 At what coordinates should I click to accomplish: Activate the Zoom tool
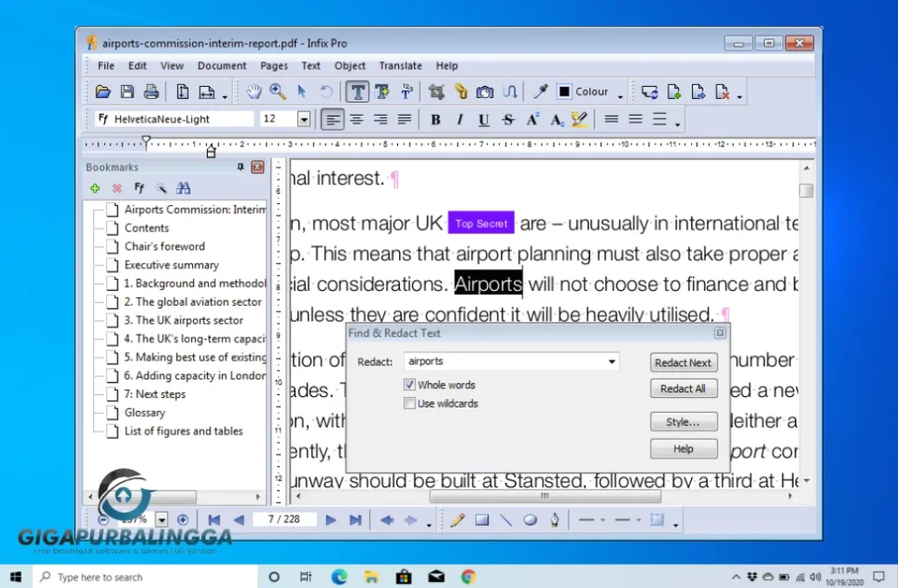[x=279, y=91]
